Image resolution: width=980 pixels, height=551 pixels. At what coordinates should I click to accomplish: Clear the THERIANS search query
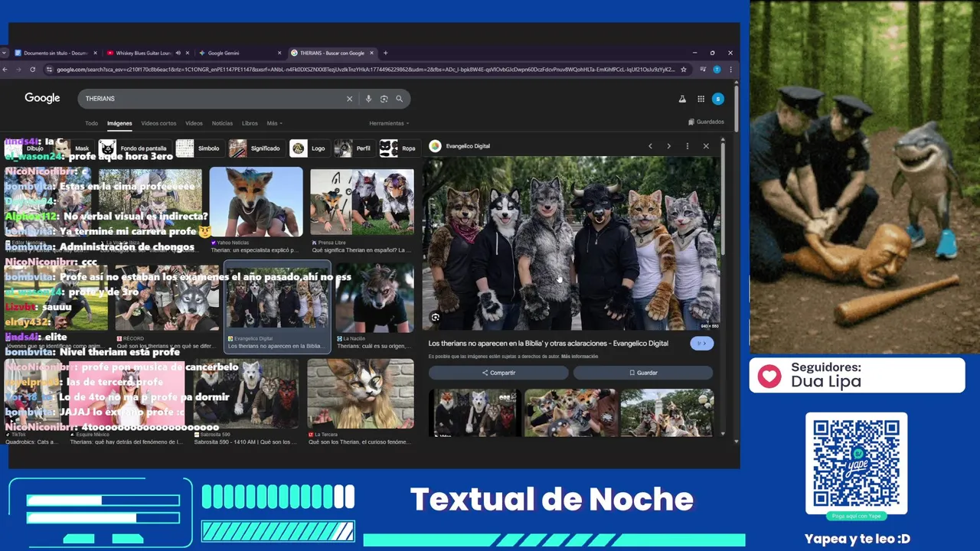pyautogui.click(x=349, y=99)
